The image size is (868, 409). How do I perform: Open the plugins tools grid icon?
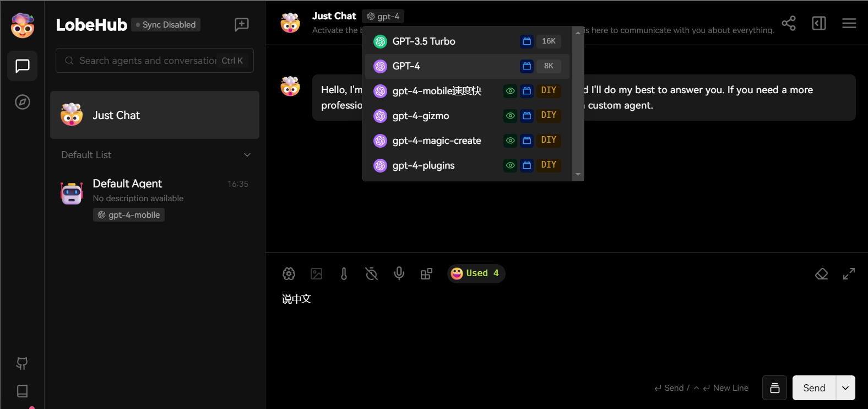[427, 273]
